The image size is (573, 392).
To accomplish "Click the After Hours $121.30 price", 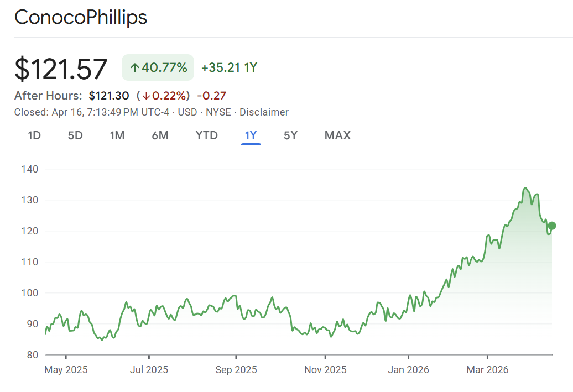I will coord(108,96).
